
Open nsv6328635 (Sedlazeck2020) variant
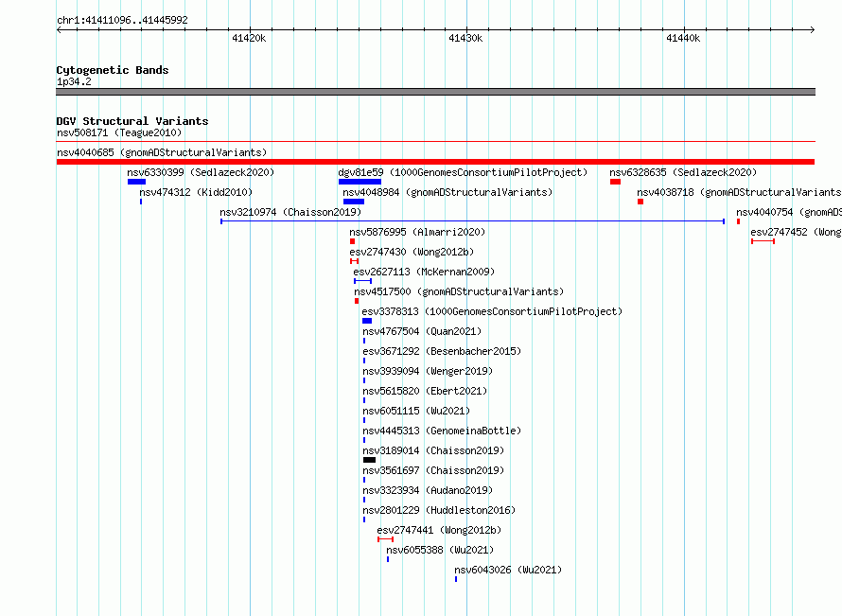point(683,172)
